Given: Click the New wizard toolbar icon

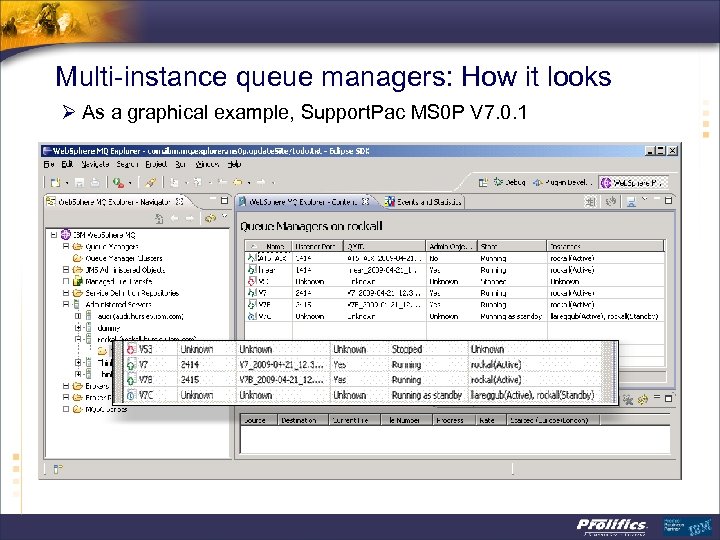Looking at the screenshot, I should (x=55, y=183).
